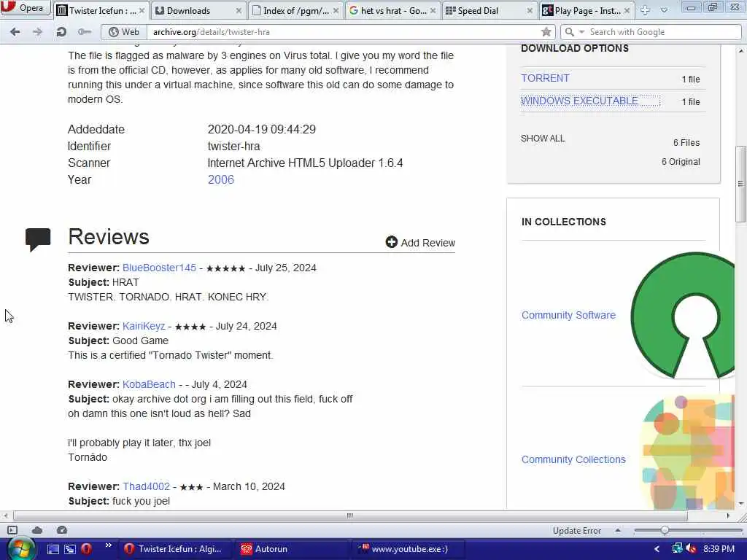
Task: Open the Opera menu button
Action: click(26, 7)
